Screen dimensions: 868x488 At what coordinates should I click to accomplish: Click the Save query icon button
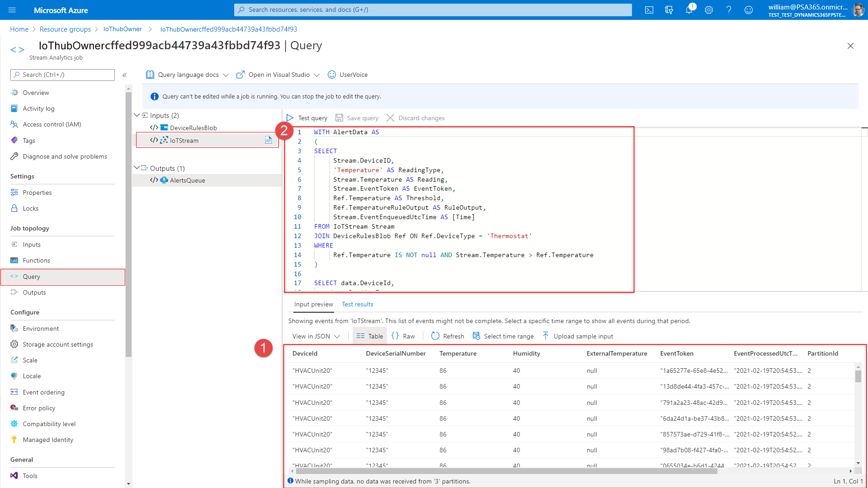point(339,117)
